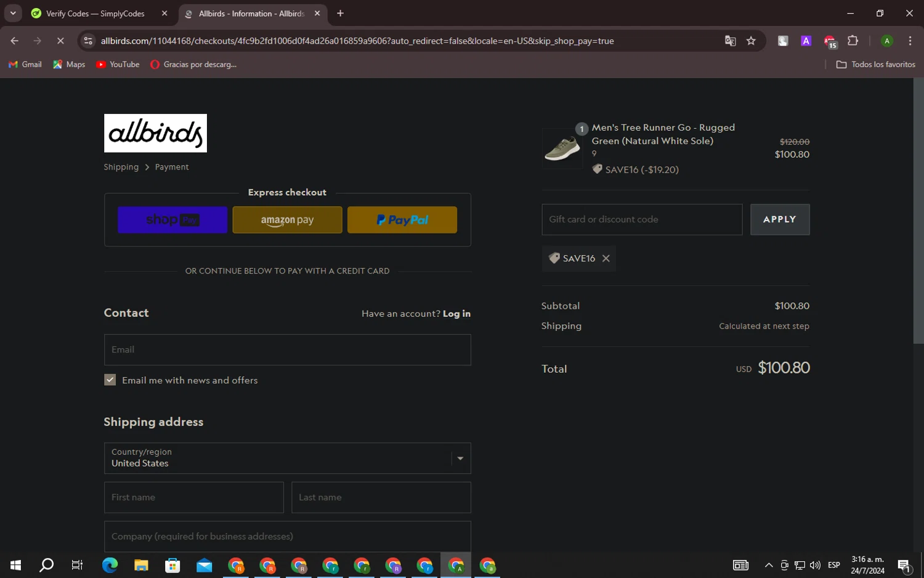924x578 pixels.
Task: Open a new browser tab
Action: point(340,14)
